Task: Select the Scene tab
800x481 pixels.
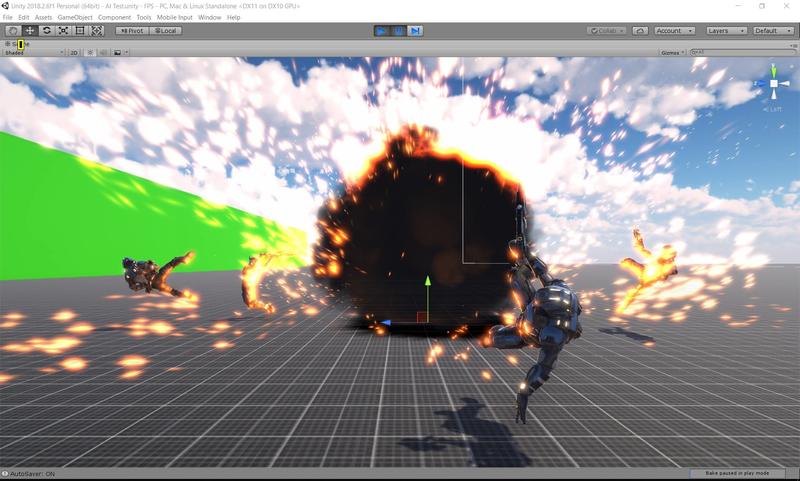Action: (x=17, y=44)
